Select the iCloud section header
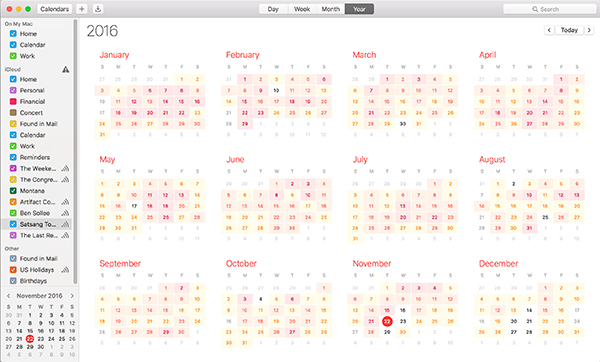Viewport: 600px width, 362px height. [13, 69]
